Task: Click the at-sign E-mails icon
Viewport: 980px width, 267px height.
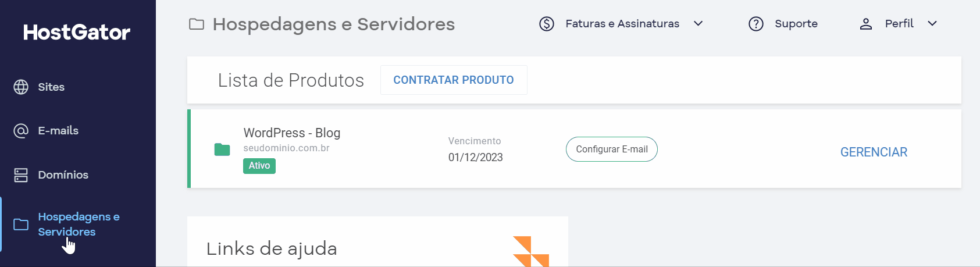Action: point(21,131)
